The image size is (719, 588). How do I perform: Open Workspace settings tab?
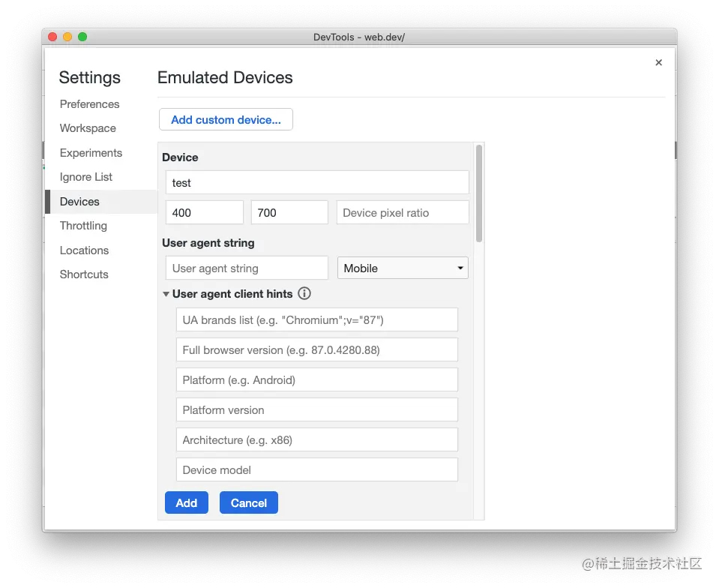(88, 128)
